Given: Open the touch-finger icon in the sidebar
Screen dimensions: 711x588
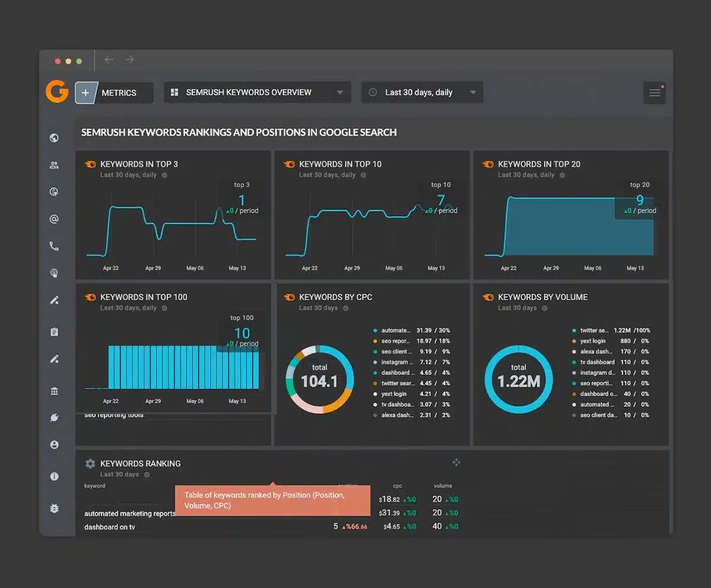Looking at the screenshot, I should (55, 273).
